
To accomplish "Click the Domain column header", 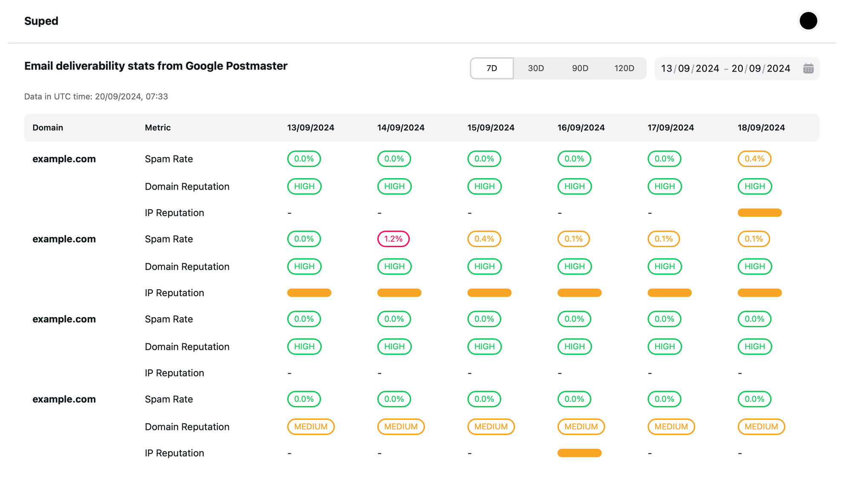I will coord(48,128).
